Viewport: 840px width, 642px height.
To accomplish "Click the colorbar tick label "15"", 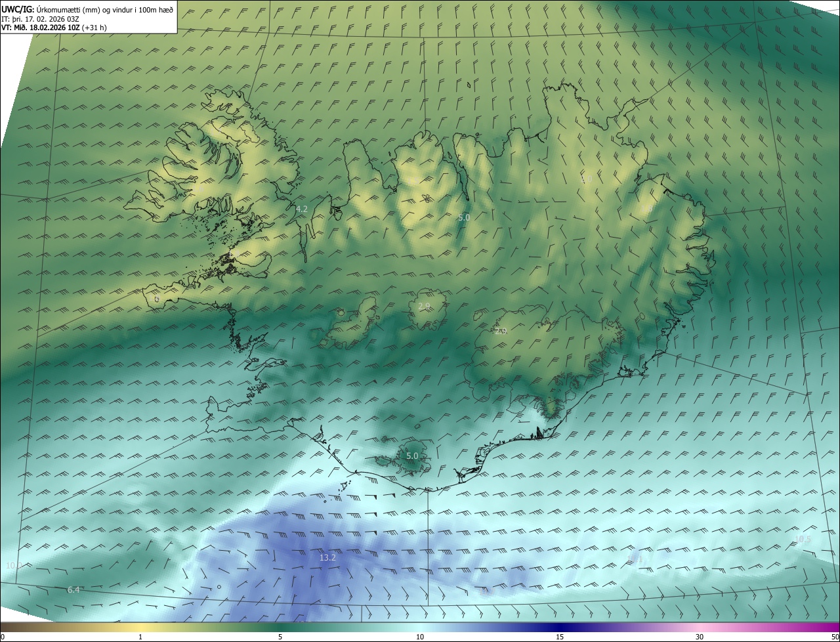I will click(x=560, y=637).
